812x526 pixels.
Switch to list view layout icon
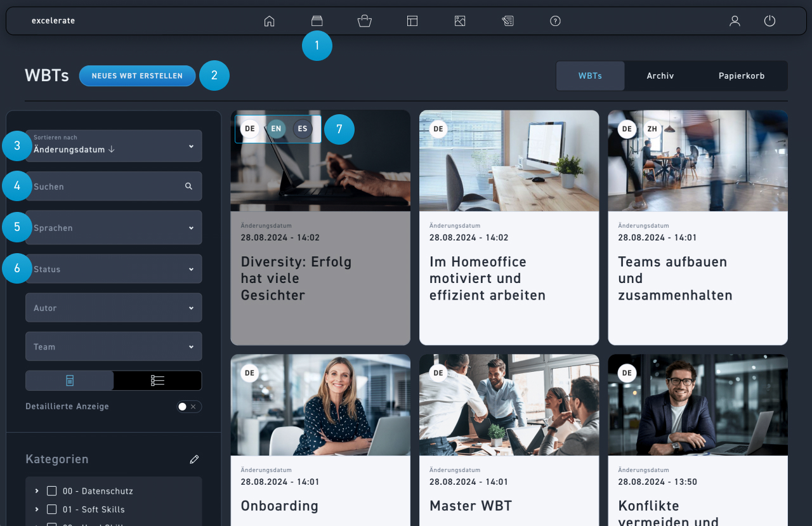(x=157, y=381)
